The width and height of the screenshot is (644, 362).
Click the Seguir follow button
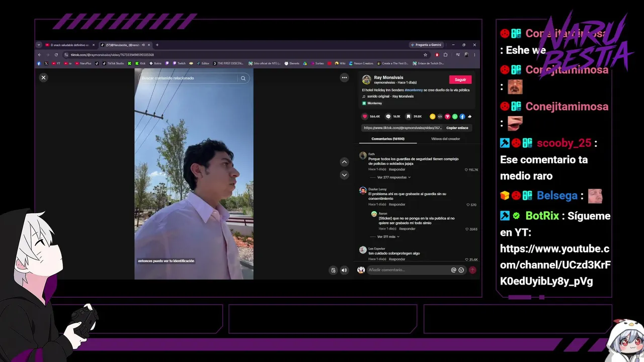460,79
